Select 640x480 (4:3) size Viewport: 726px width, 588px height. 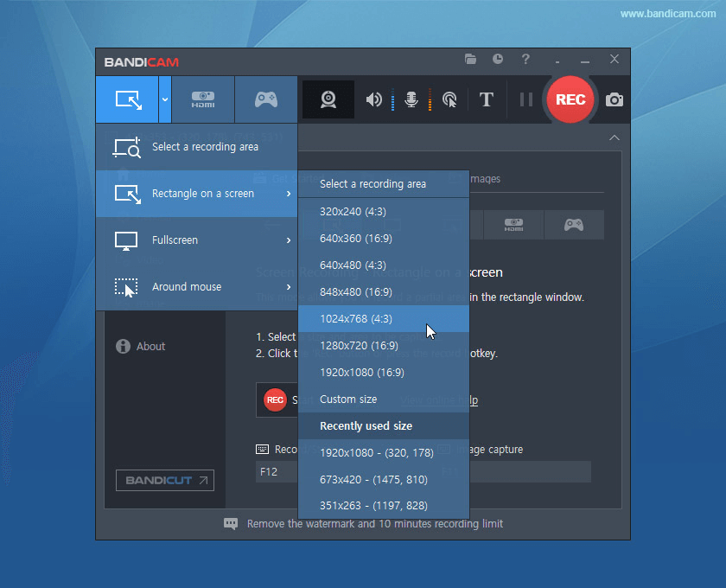(384, 265)
